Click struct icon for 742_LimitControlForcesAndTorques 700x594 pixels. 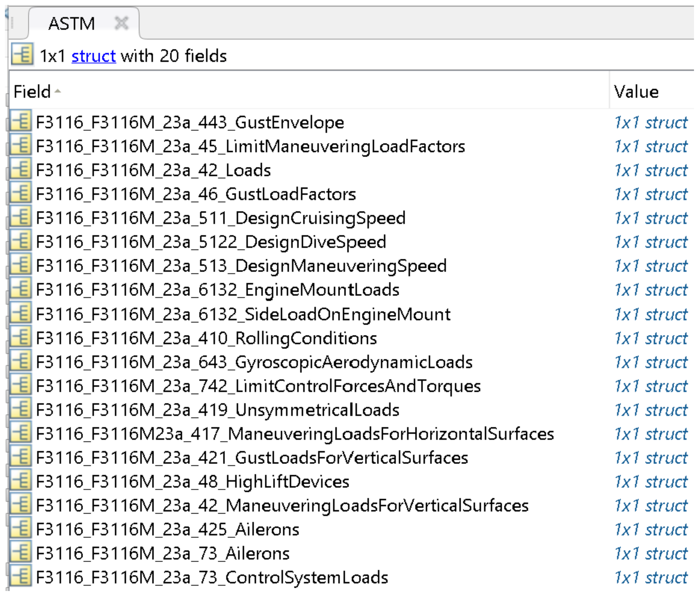pyautogui.click(x=21, y=384)
